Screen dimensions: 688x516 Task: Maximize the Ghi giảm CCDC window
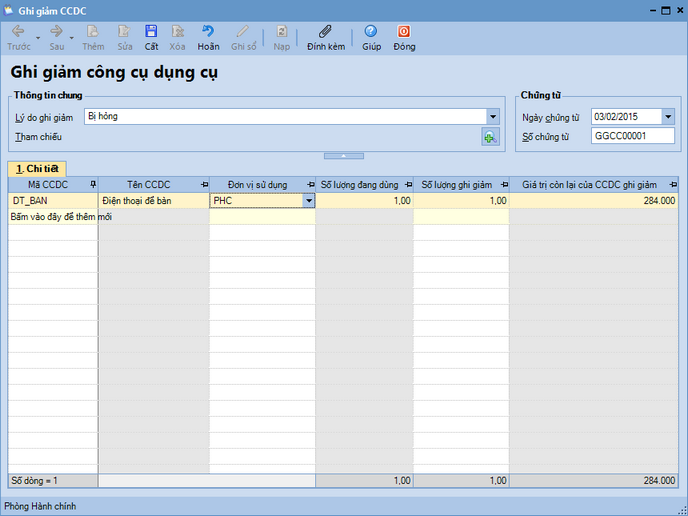[x=666, y=10]
